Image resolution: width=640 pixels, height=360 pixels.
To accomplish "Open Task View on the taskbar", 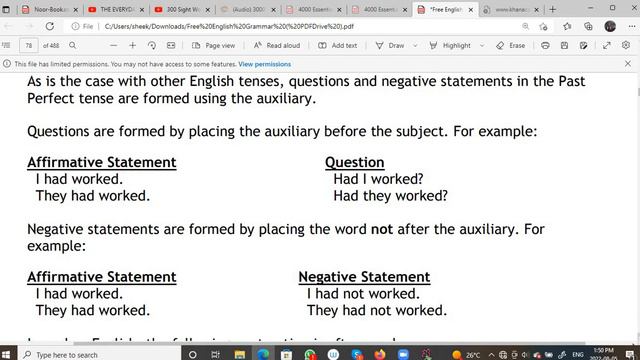I will [x=216, y=354].
